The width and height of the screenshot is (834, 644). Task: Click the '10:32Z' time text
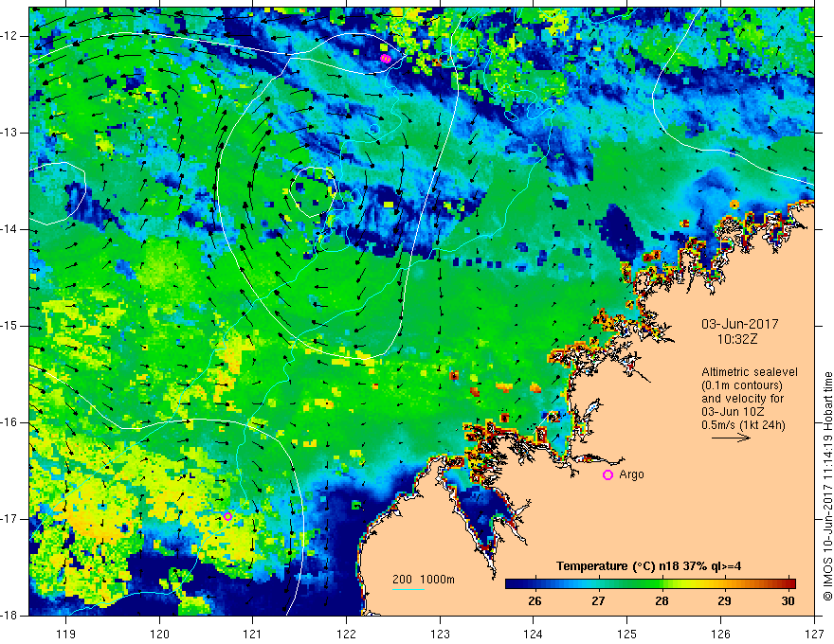(x=737, y=339)
